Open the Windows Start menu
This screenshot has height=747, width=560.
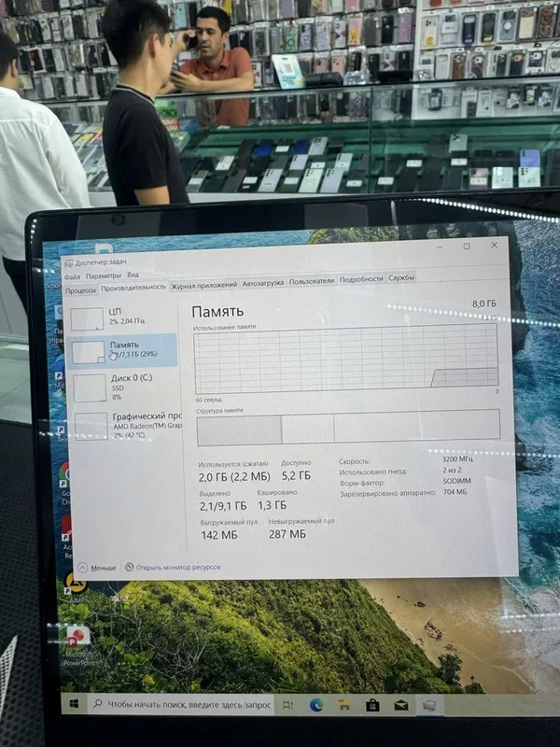click(75, 704)
